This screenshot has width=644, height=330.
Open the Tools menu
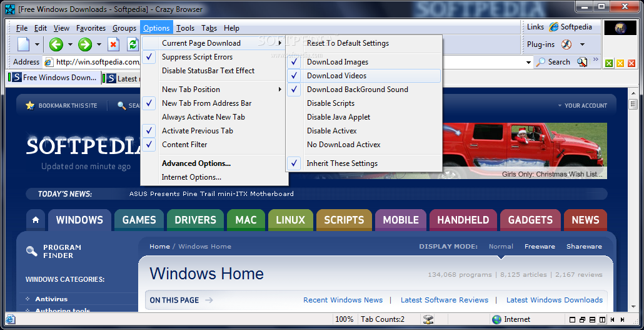tap(186, 28)
